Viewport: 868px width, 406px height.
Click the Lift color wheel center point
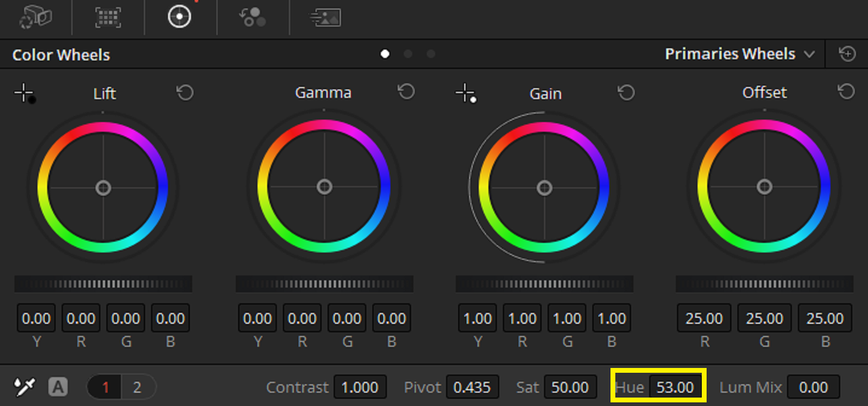coord(103,187)
